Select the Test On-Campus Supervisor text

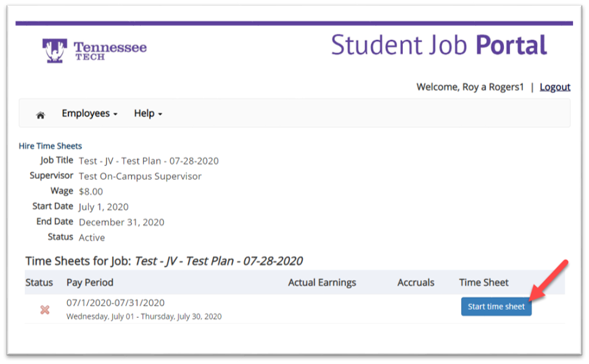(x=140, y=176)
